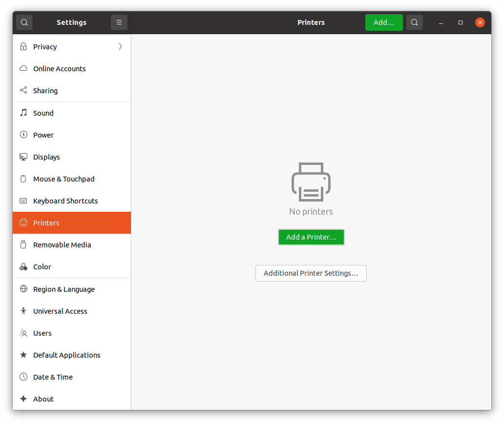Click the sidebar search magnifier icon
Viewport: 504px width, 424px height.
point(24,22)
